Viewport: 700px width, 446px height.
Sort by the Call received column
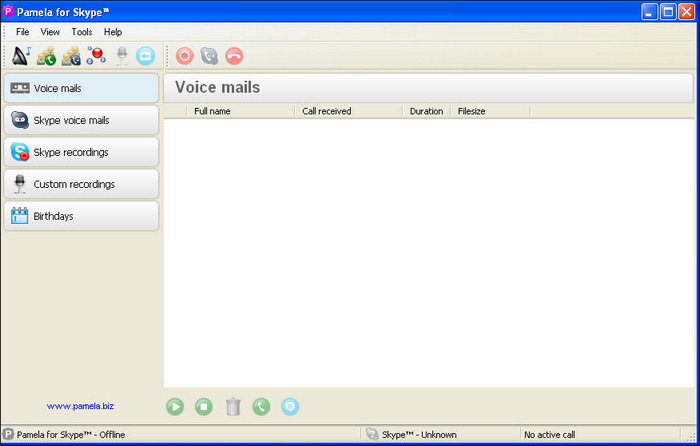pos(349,111)
